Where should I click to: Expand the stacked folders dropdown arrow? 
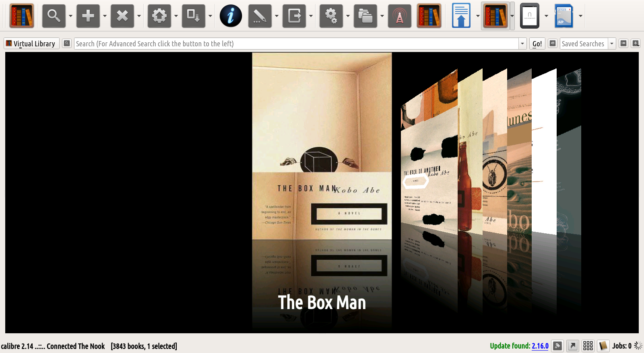pos(382,16)
